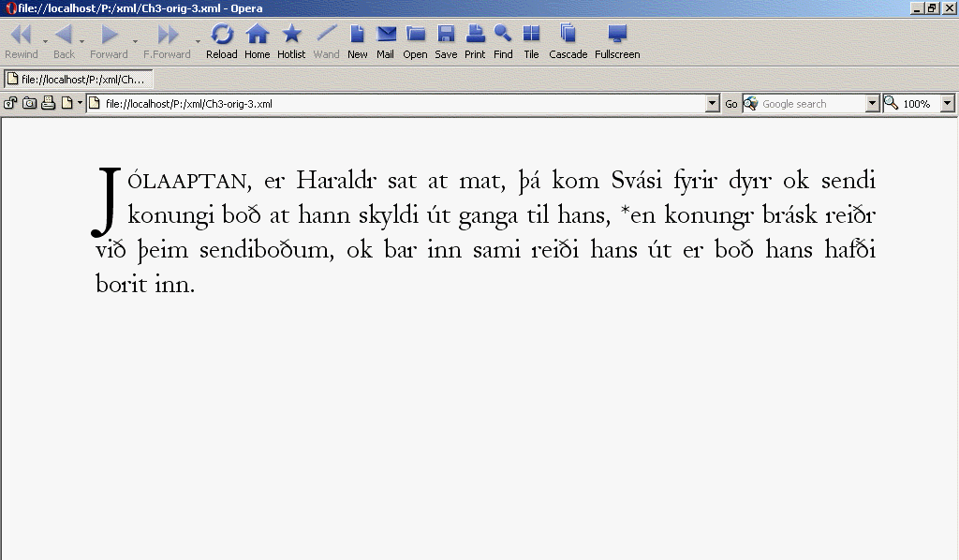Tile the open windows
This screenshot has width=959, height=560.
[531, 41]
